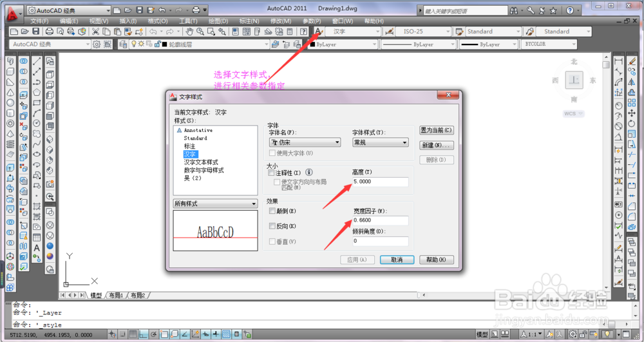Select the Erase tool in Modify toolbar
The width and height of the screenshot is (644, 342).
(x=632, y=61)
